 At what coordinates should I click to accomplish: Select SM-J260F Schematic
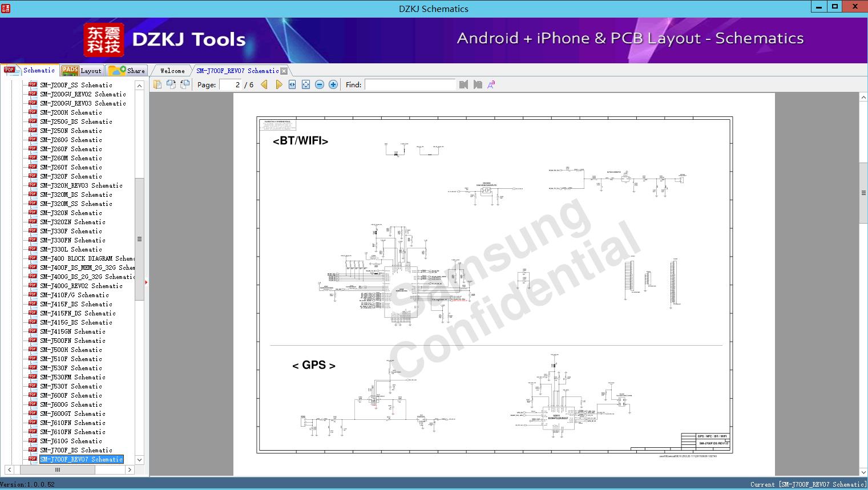coord(71,149)
